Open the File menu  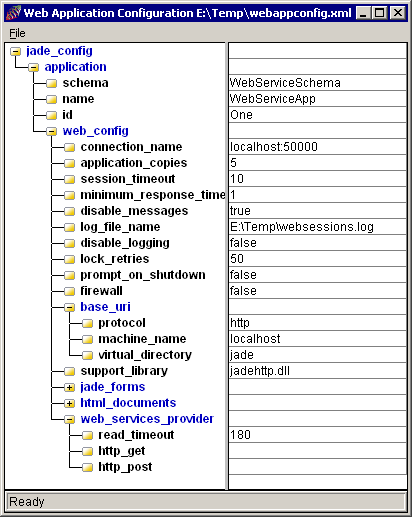pyautogui.click(x=17, y=33)
